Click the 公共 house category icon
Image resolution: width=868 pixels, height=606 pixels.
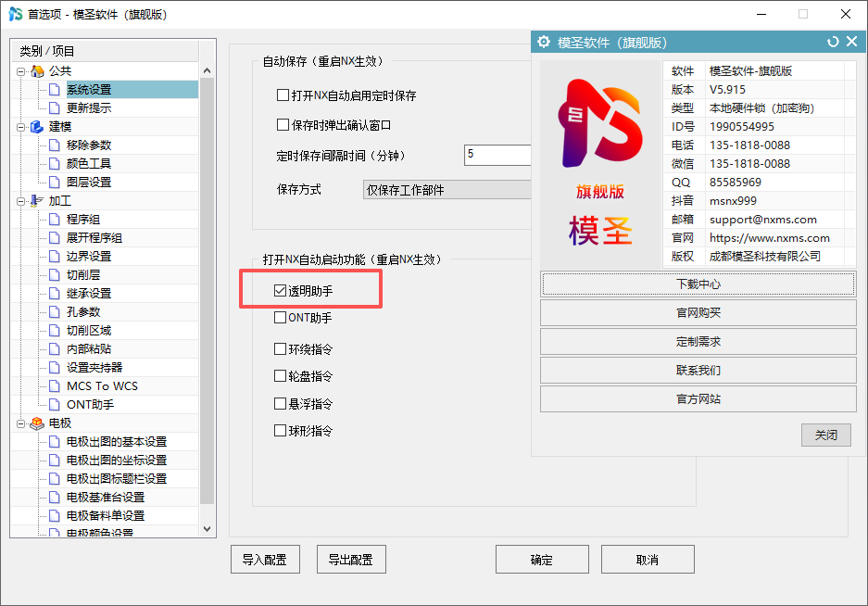coord(37,71)
